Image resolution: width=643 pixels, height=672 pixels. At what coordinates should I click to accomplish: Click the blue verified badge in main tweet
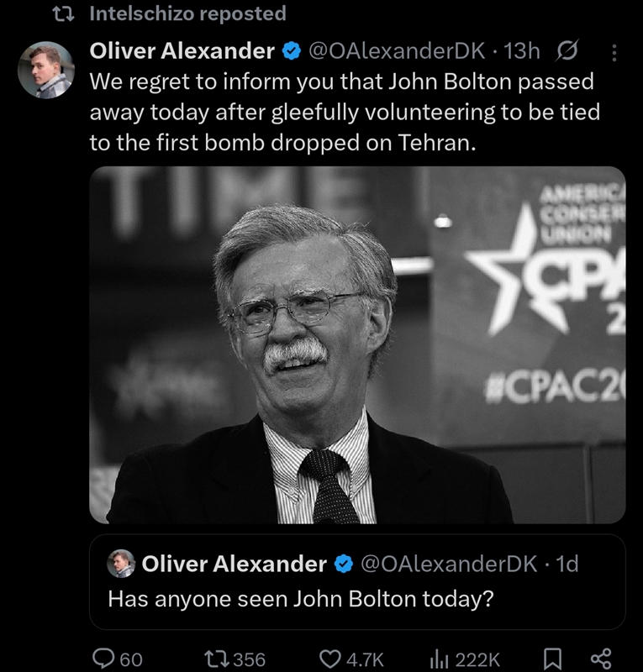[x=292, y=51]
